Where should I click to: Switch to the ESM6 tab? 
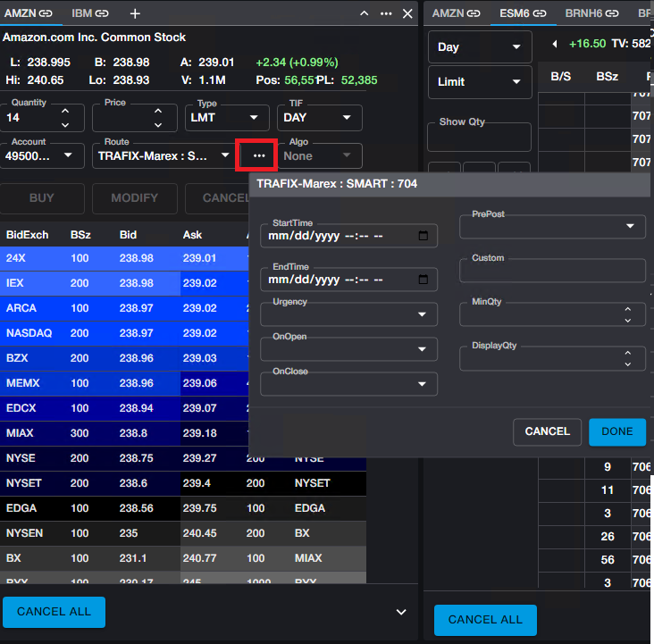click(x=516, y=13)
